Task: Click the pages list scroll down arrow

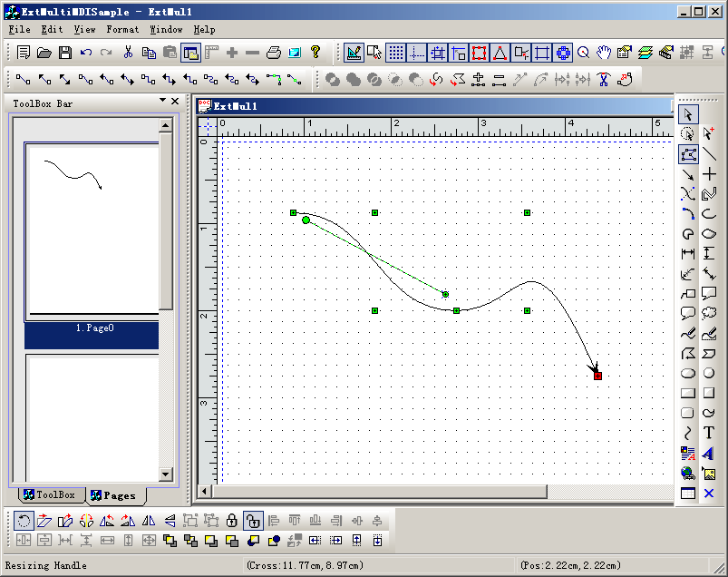Action: coord(166,474)
